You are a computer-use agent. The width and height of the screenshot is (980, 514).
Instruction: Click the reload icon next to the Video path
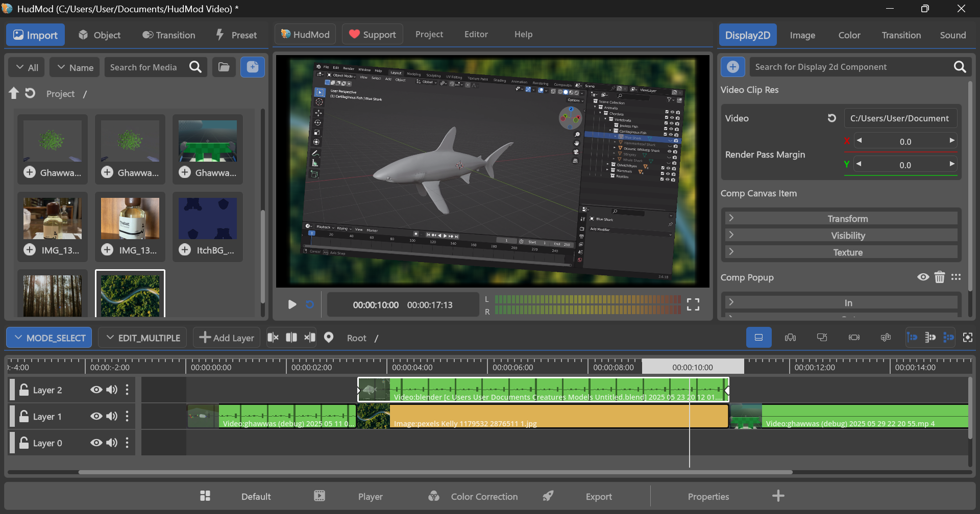coord(832,118)
